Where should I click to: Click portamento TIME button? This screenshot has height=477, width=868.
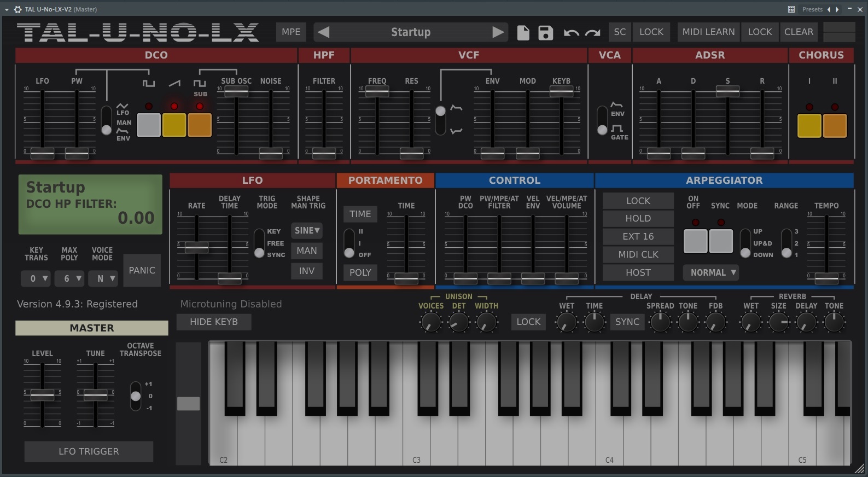point(360,214)
